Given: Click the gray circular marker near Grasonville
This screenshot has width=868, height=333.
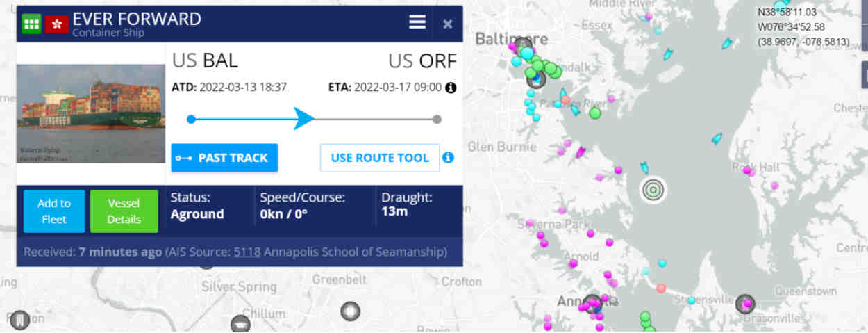Looking at the screenshot, I should click(745, 304).
